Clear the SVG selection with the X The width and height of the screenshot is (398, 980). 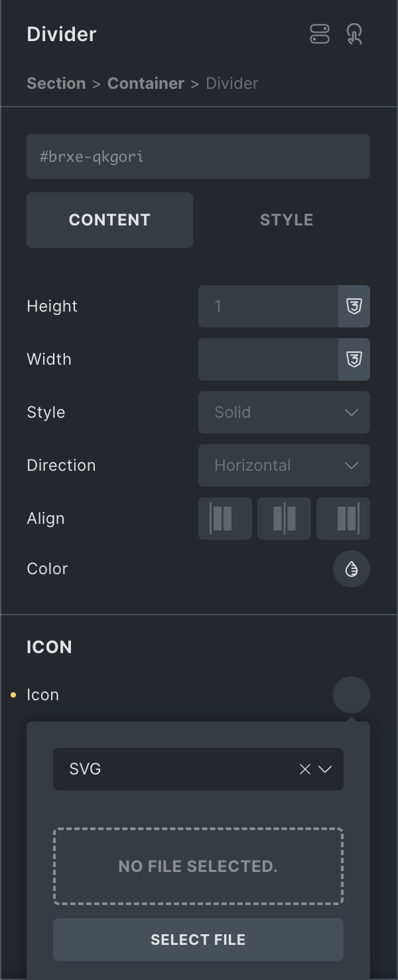[305, 769]
